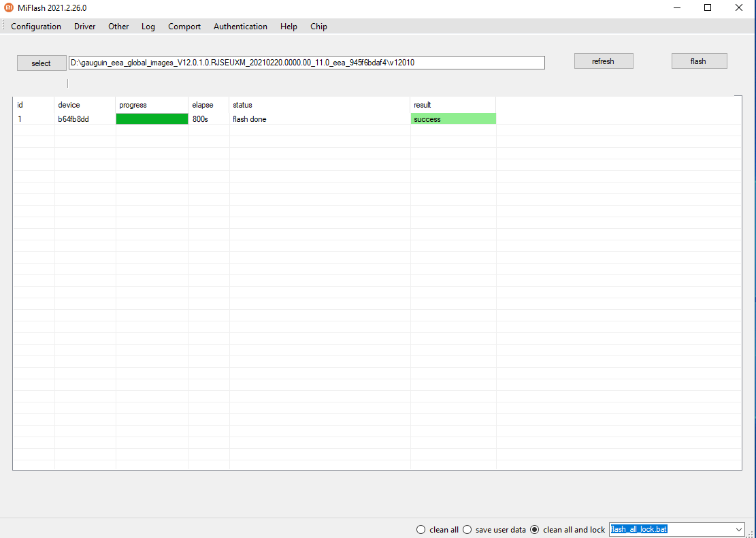
Task: Click flash_all_lock.bat text in combo box
Action: [x=639, y=529]
